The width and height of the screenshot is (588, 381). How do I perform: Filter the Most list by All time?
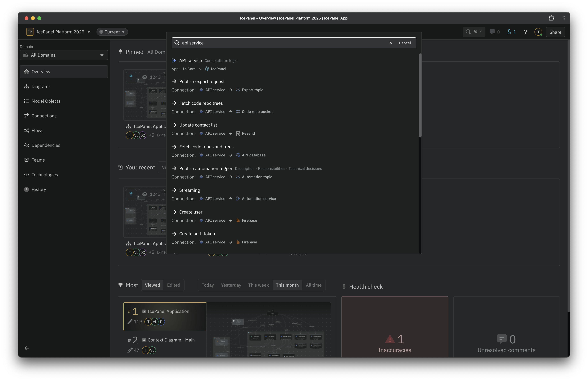(x=313, y=285)
